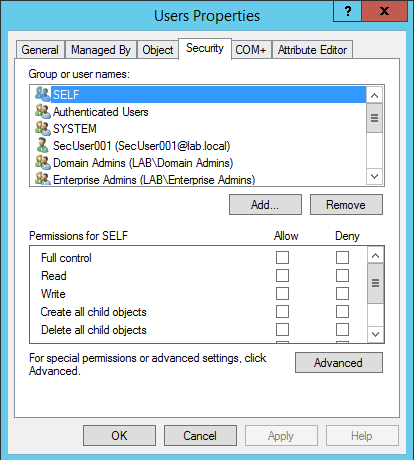
Task: Open the Managed By tab
Action: (x=101, y=50)
